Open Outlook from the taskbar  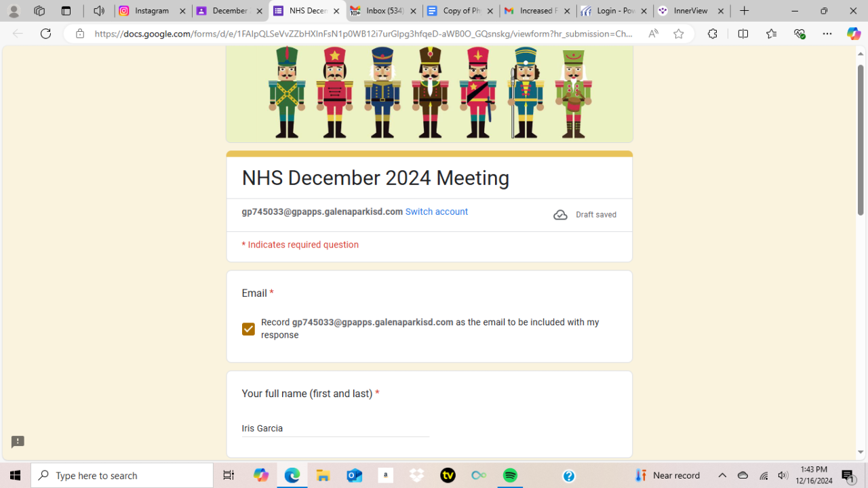coord(354,476)
